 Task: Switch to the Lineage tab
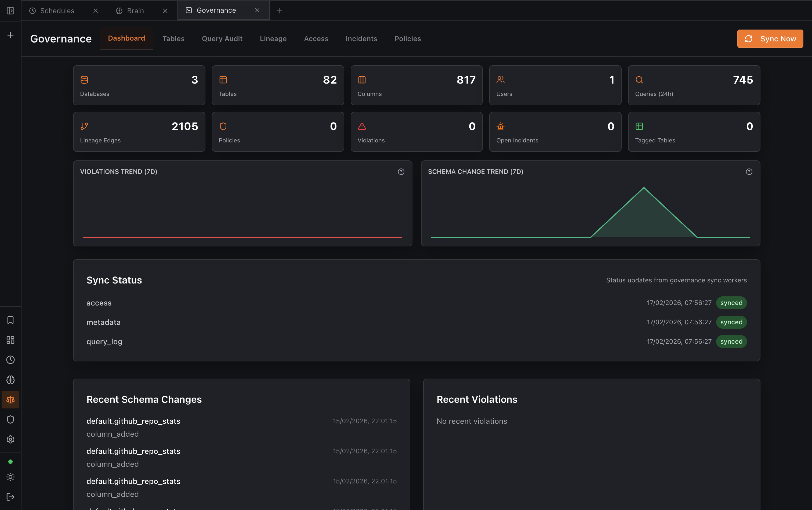[273, 38]
